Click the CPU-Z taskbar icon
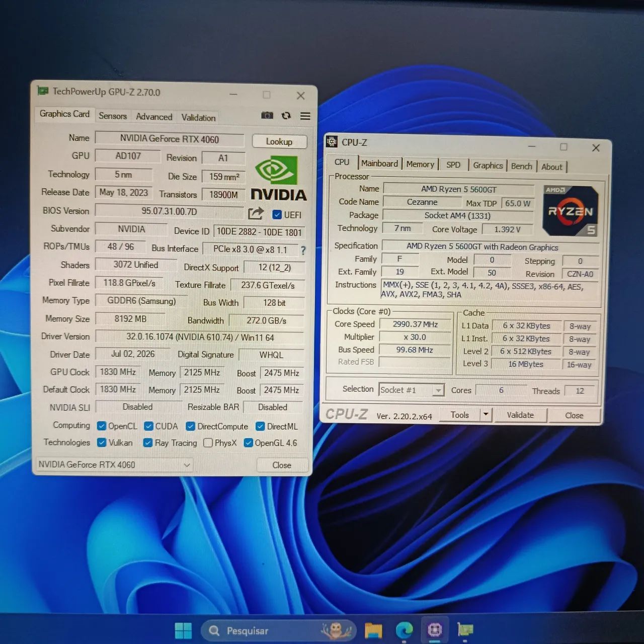This screenshot has width=644, height=644. click(435, 630)
